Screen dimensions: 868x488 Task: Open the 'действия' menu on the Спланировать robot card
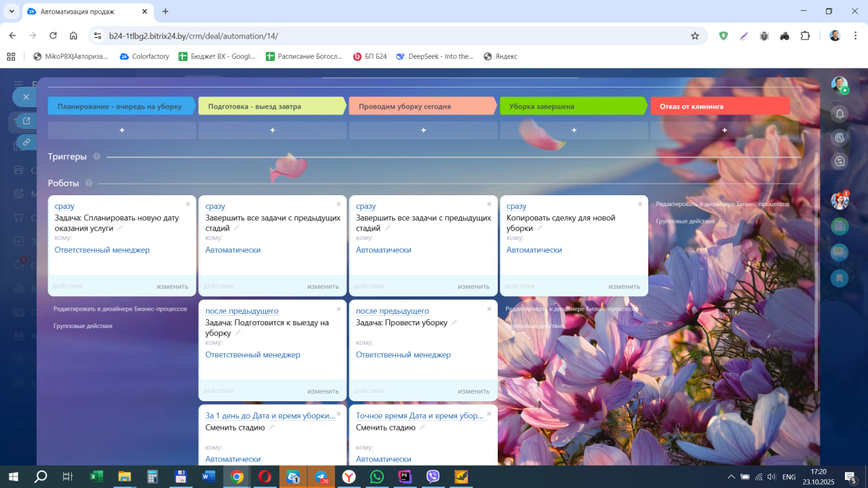67,286
